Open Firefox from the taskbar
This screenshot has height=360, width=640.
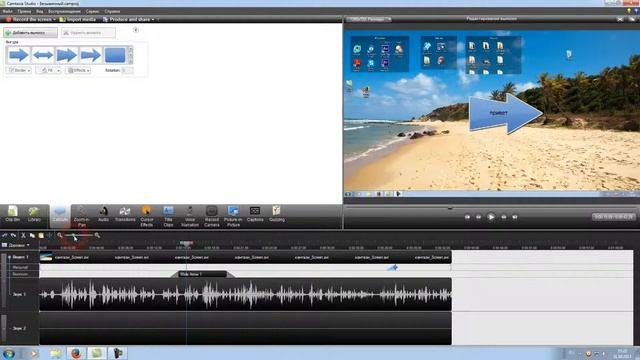[76, 353]
